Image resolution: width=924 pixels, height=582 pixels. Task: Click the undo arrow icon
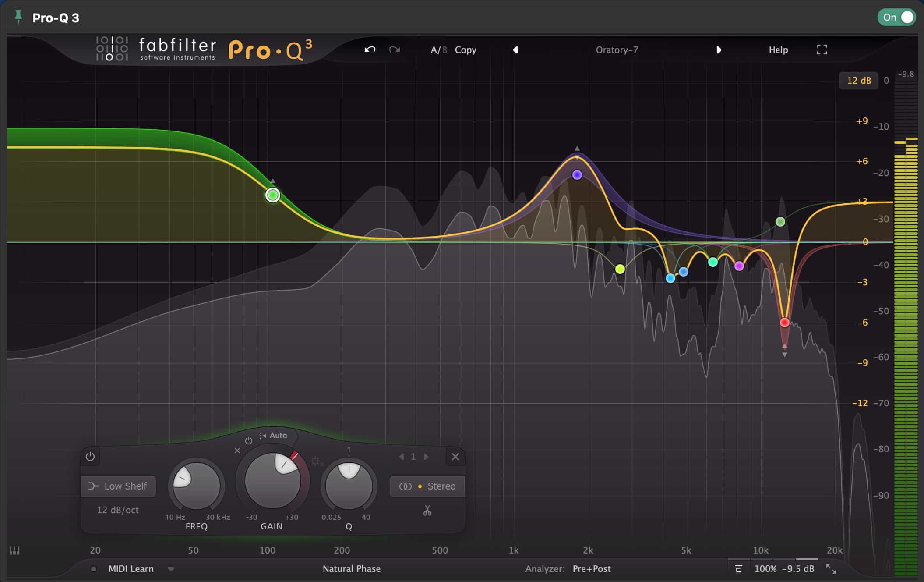[370, 50]
